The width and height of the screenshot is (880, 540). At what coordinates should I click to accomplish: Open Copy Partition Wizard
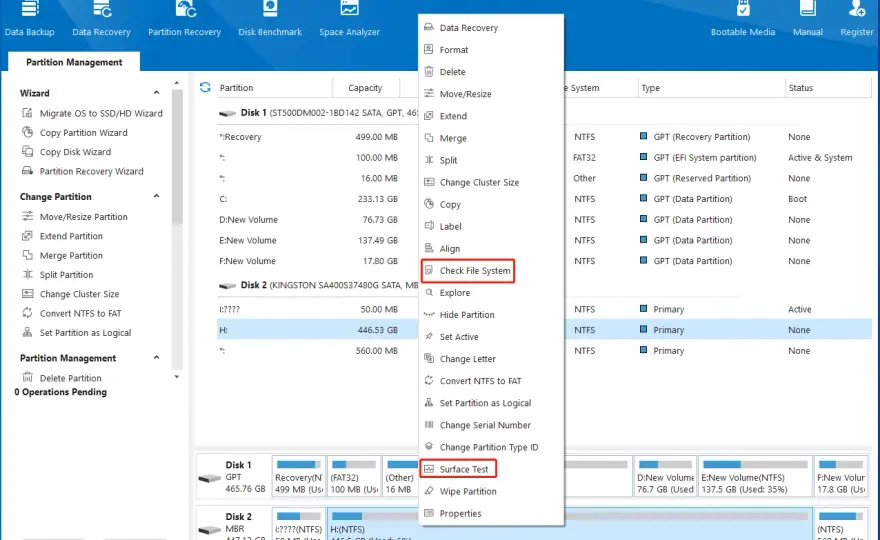(75, 133)
